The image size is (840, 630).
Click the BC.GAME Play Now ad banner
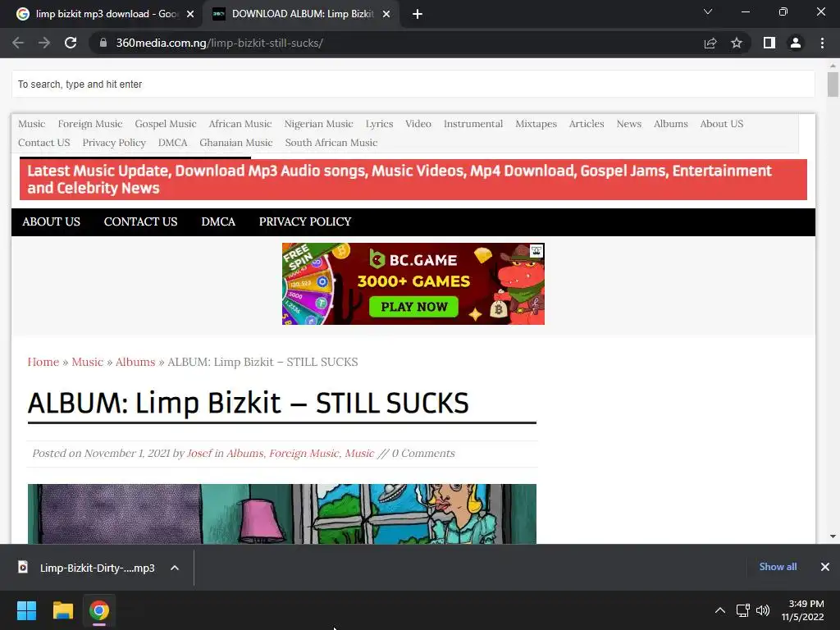click(x=413, y=284)
